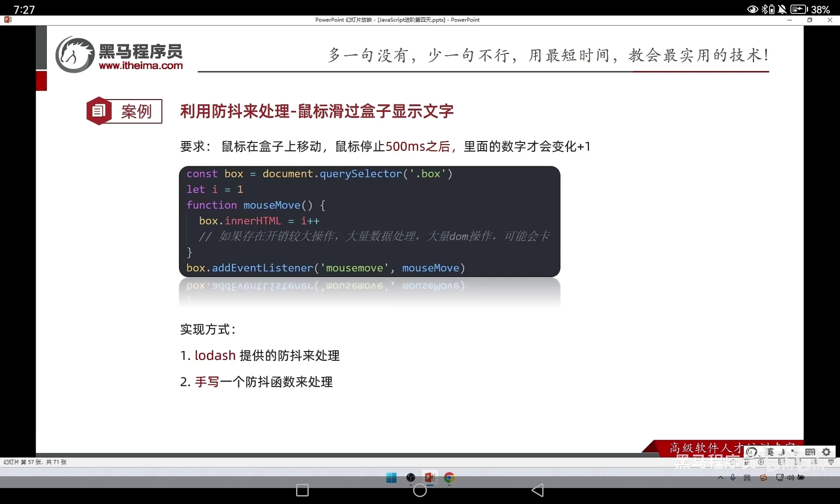Open the speaker volume flyout
The height and width of the screenshot is (504, 840).
coord(790,478)
